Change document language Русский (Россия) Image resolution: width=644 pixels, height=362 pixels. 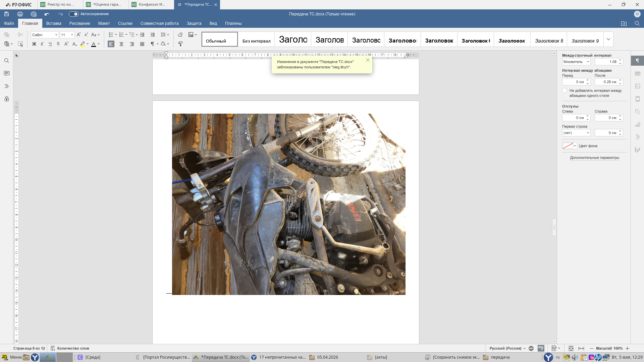[507, 348]
